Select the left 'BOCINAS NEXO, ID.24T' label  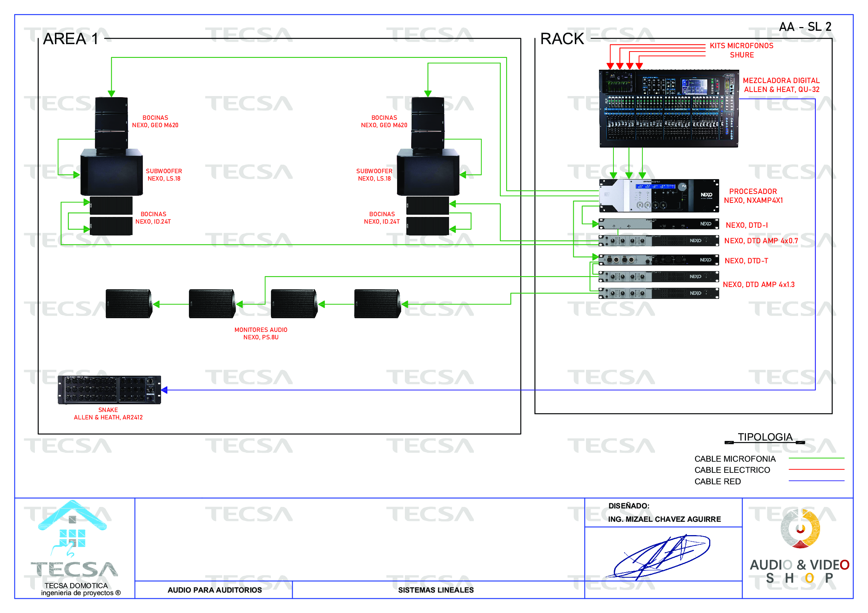point(153,218)
